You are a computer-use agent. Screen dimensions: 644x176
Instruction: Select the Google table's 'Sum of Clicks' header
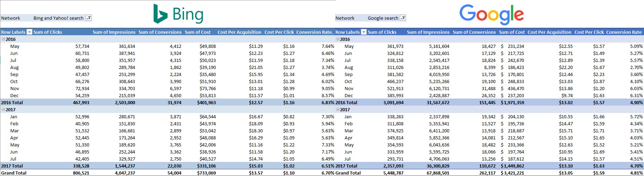(382, 32)
